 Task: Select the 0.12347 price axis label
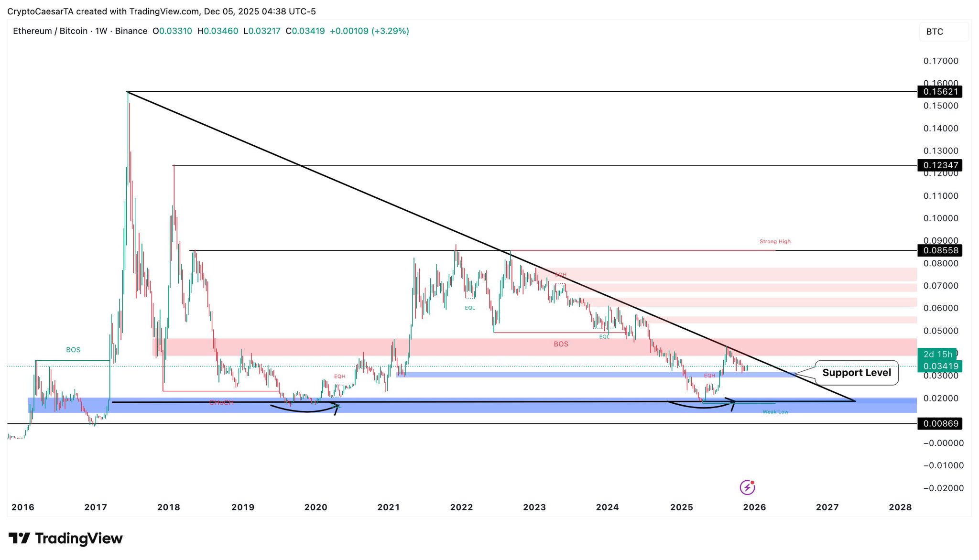point(940,165)
